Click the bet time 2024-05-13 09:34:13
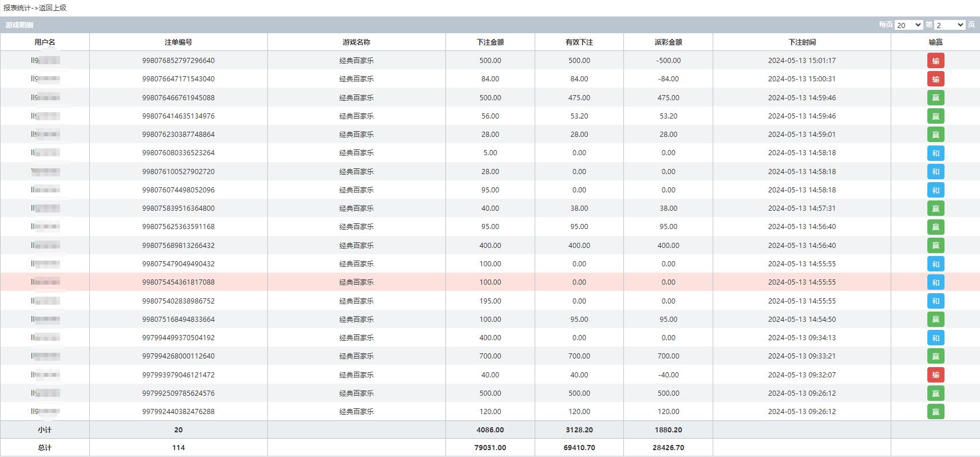The height and width of the screenshot is (457, 980). point(802,338)
